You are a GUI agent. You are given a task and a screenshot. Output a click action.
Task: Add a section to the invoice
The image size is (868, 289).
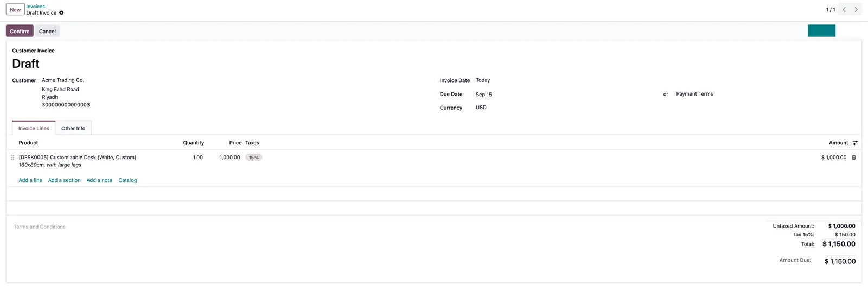[x=64, y=180]
